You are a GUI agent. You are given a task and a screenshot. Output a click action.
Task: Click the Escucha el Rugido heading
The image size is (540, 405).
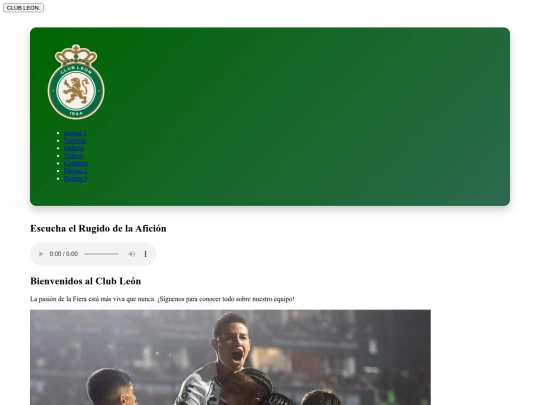tap(98, 229)
